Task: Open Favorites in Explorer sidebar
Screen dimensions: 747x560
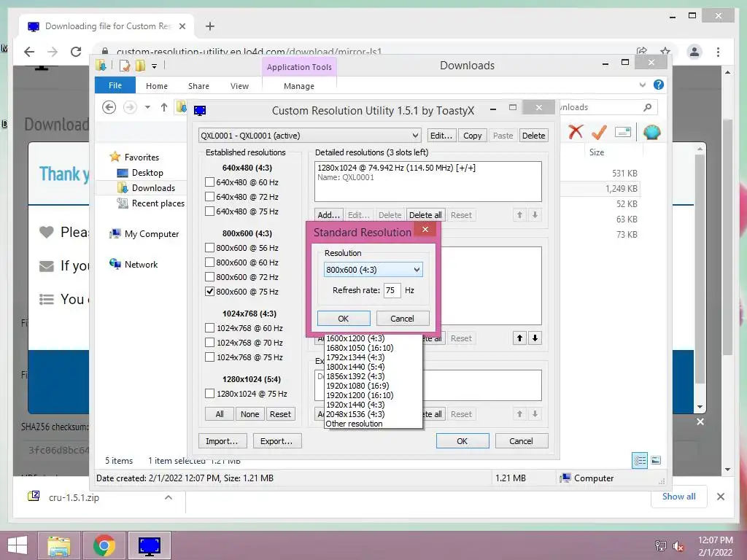Action: tap(142, 157)
